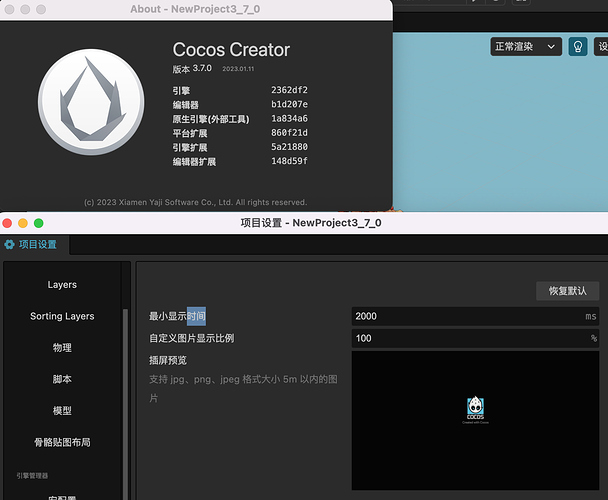This screenshot has width=608, height=500.
Task: Click the 2023.01.11 build date
Action: (x=238, y=69)
